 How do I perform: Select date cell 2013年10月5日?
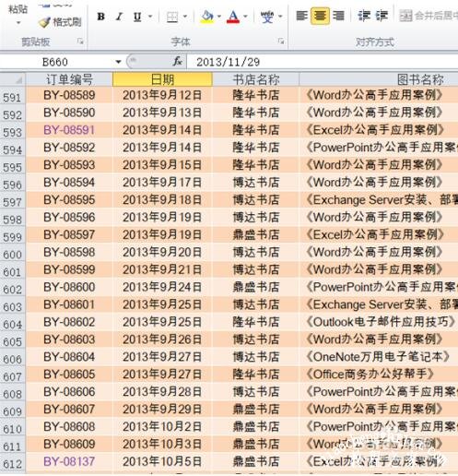162,461
